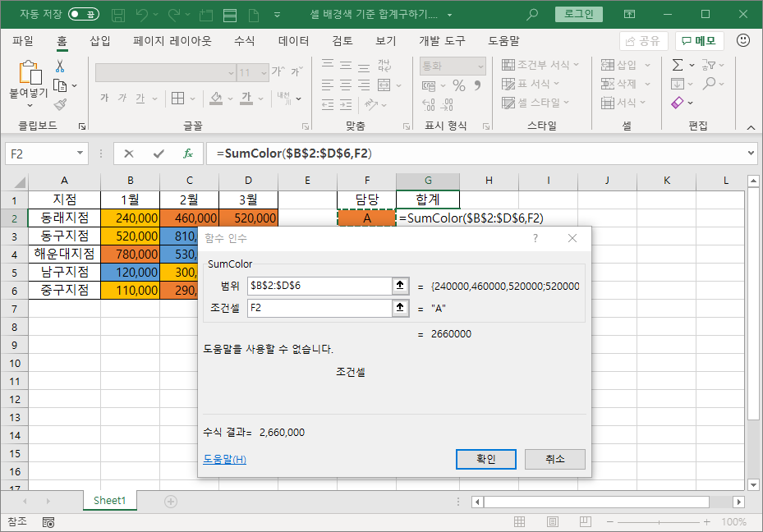The height and width of the screenshot is (532, 763).
Task: Click the 붙여넣기 paste icon
Action: [30, 73]
